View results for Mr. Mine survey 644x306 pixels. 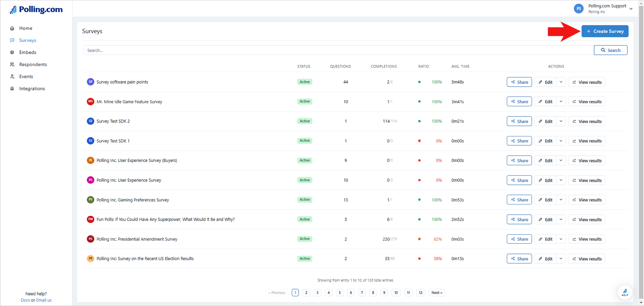(587, 102)
